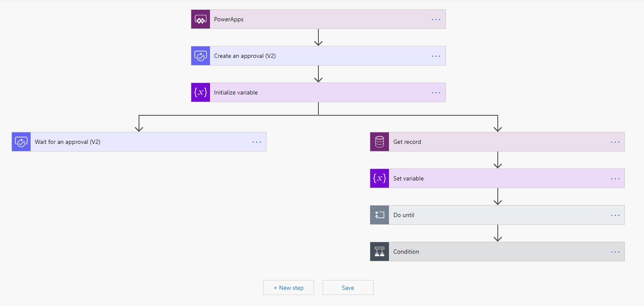Expand the Set variable action card
The height and width of the screenshot is (306, 644).
497,178
